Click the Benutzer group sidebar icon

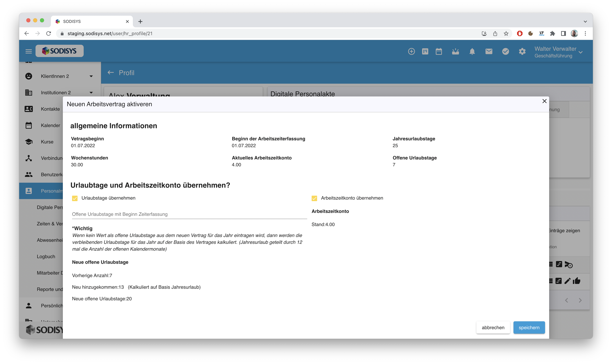29,174
